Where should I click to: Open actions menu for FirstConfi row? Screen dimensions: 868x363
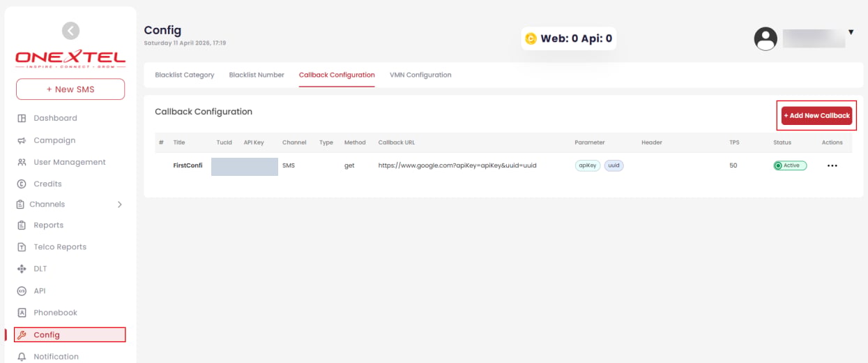click(x=832, y=166)
